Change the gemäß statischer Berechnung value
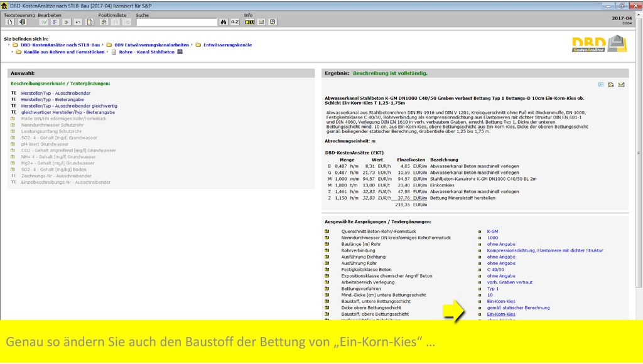Image resolution: width=643 pixels, height=364 pixels. click(x=518, y=308)
